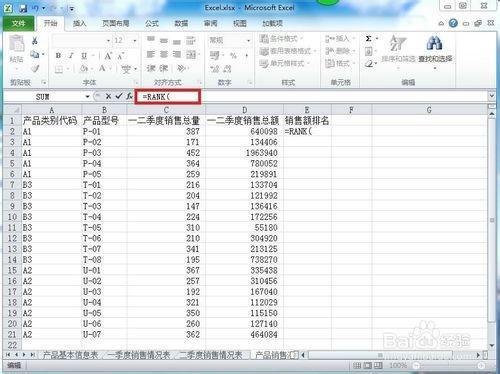
Task: Open the font size dropdown
Action: 135,41
